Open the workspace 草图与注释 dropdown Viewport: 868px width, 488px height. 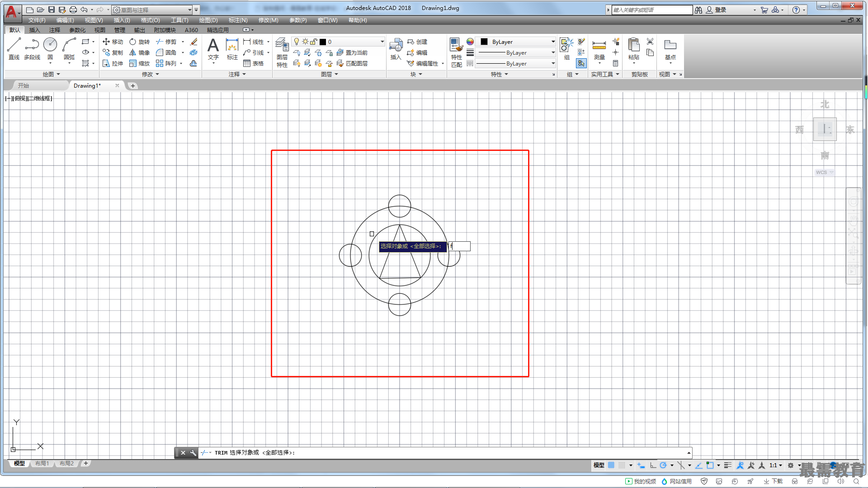[x=152, y=9]
